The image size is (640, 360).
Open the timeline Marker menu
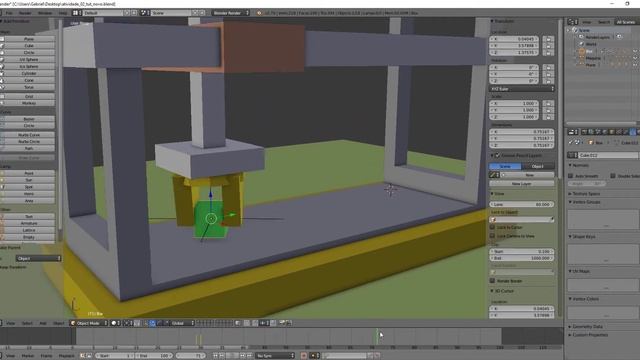(28, 356)
